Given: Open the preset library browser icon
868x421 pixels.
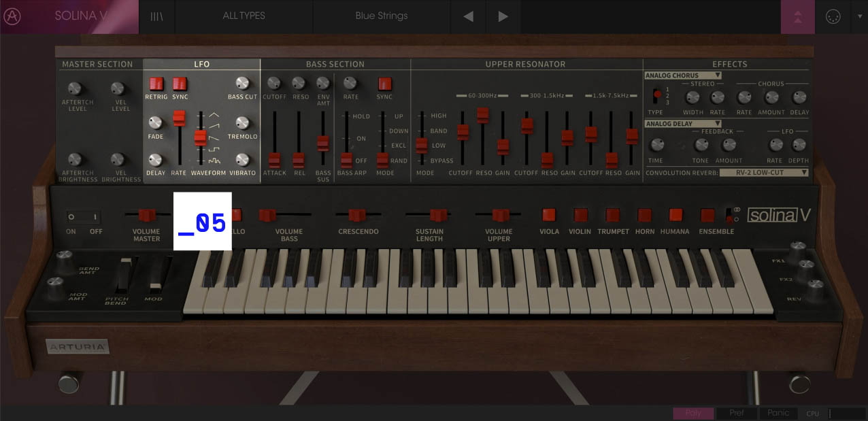Looking at the screenshot, I should (156, 16).
